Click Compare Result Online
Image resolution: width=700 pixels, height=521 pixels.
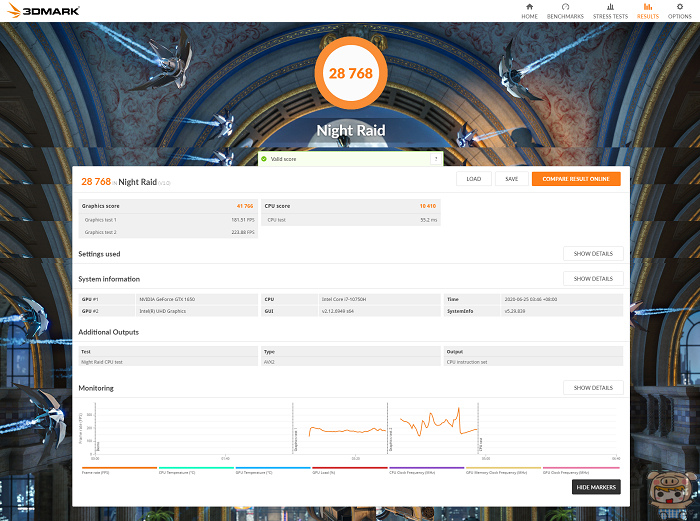click(x=576, y=179)
